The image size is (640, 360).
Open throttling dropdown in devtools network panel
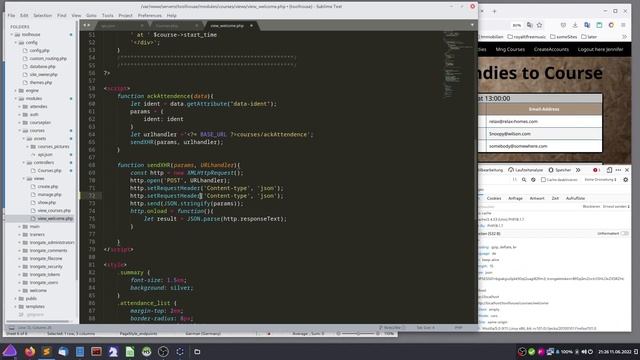click(600, 180)
